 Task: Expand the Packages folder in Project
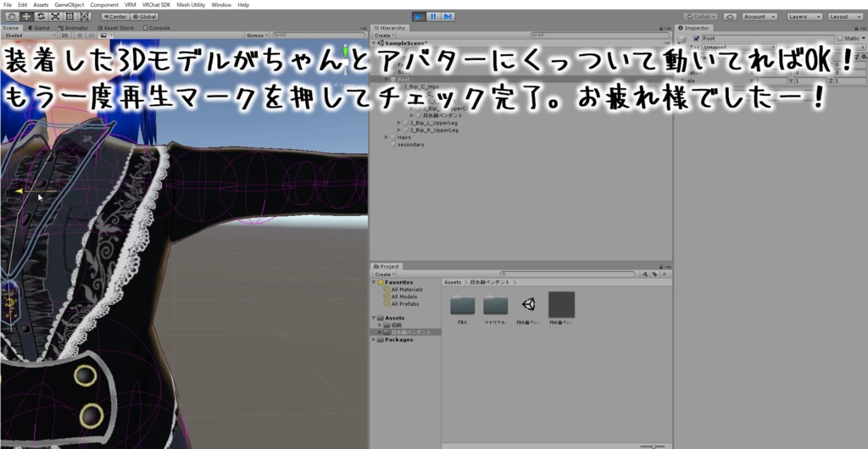[374, 340]
